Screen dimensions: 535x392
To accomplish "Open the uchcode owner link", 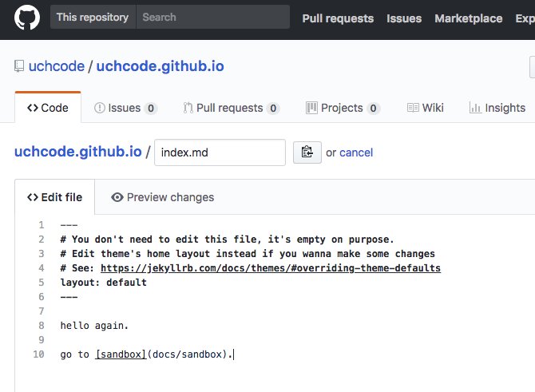I will coord(57,66).
